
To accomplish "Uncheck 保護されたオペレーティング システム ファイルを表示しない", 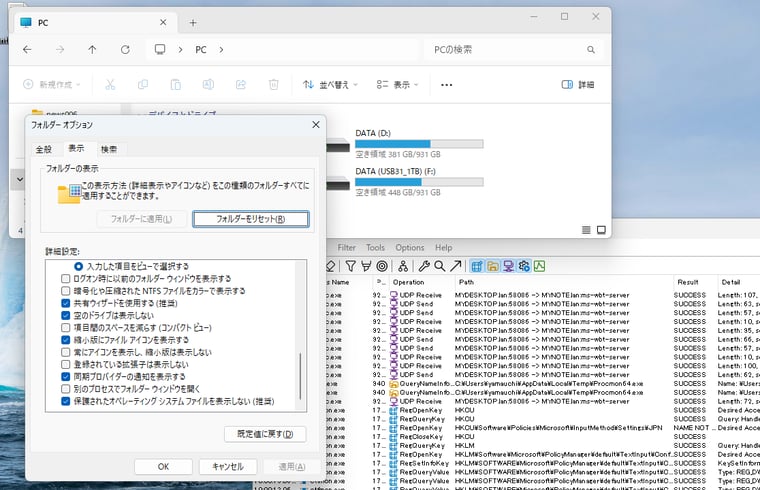I will (65, 401).
